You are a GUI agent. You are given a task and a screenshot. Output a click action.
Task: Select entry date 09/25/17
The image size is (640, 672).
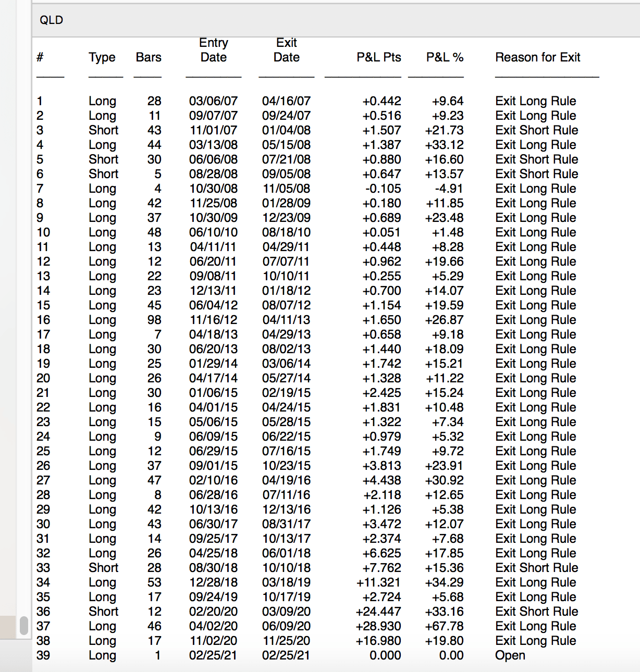pos(213,539)
